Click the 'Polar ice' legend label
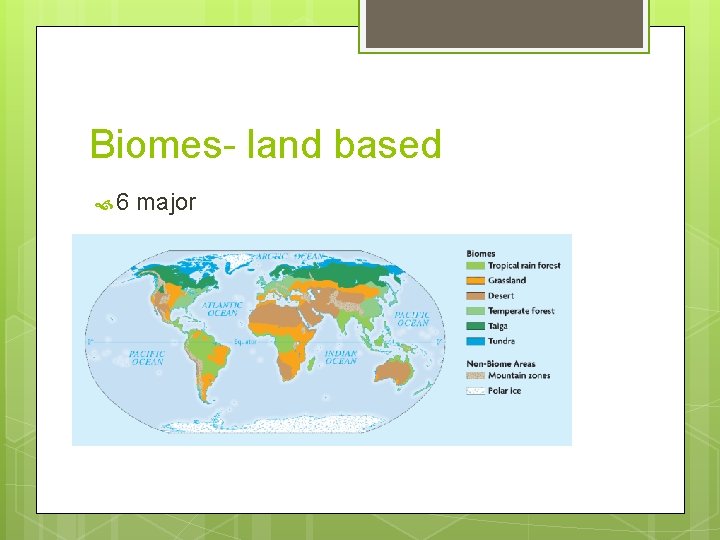 coord(504,391)
